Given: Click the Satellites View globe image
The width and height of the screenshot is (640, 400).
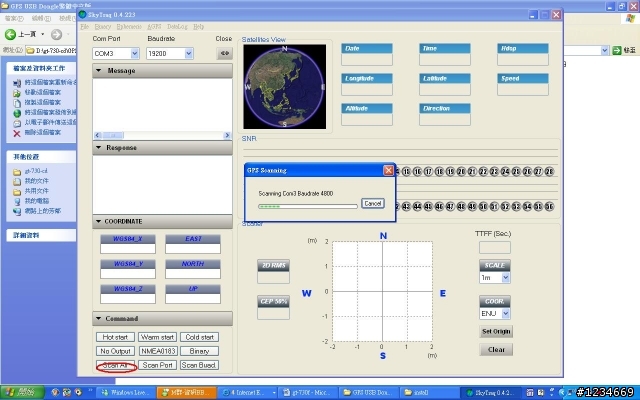Looking at the screenshot, I should tap(284, 87).
